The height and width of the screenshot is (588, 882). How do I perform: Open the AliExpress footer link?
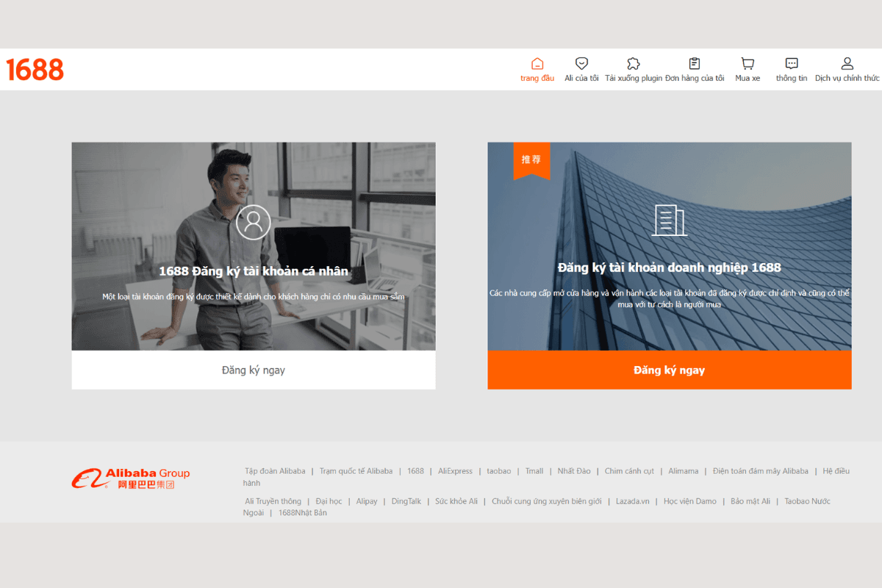click(x=455, y=471)
